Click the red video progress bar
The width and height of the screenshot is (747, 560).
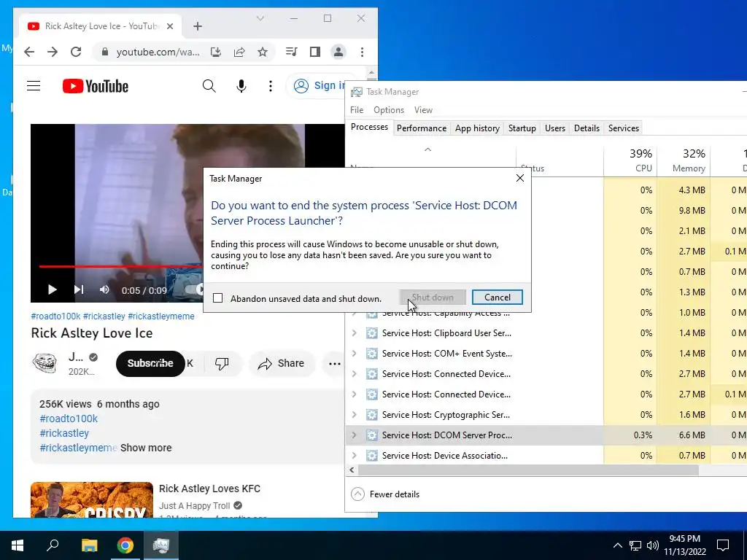[120, 266]
